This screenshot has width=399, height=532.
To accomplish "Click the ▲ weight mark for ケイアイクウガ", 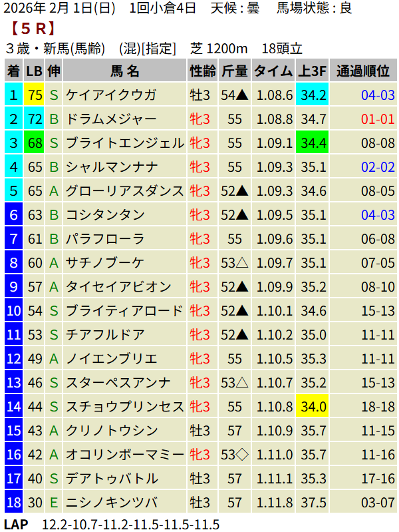I will 243,95.
